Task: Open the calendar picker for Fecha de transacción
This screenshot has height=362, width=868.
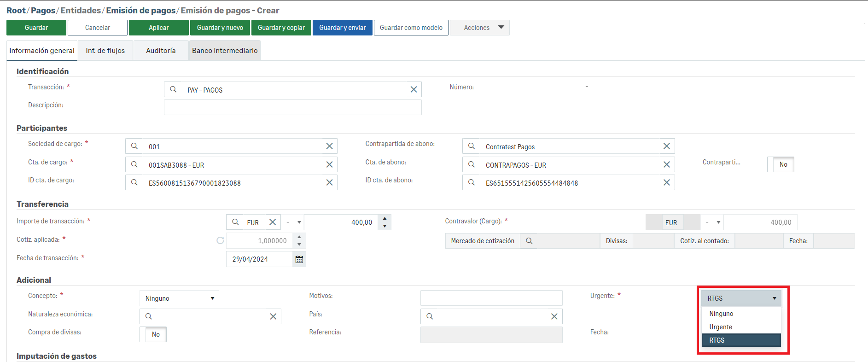Action: [299, 259]
